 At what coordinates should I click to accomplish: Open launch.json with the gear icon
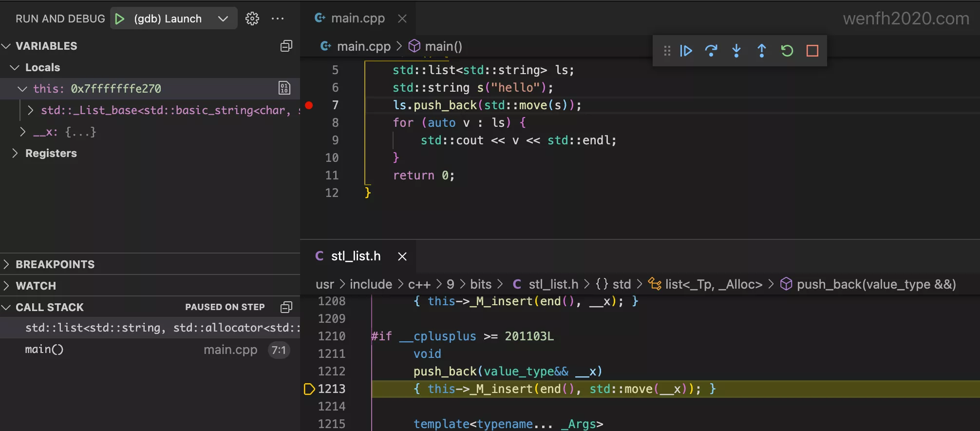click(252, 19)
